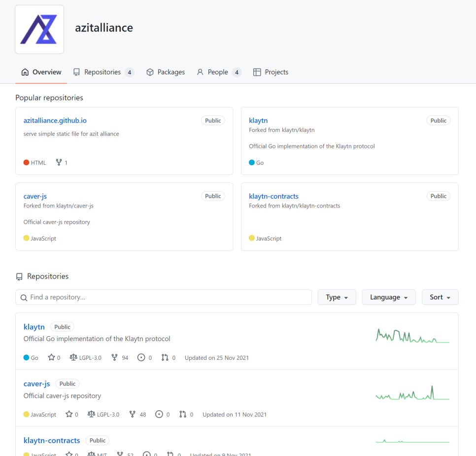Click JavaScript dot on caver-js card
The image size is (476, 456).
point(26,238)
